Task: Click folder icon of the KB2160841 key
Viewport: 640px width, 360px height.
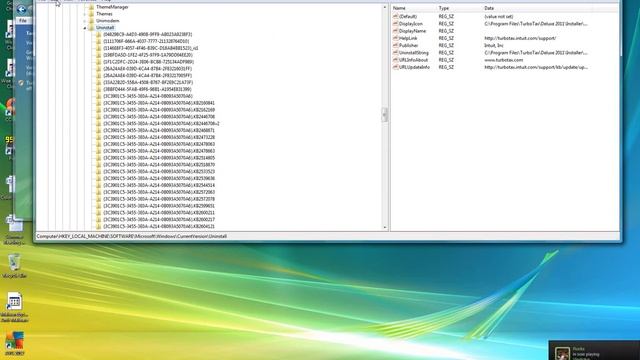Action: point(98,103)
